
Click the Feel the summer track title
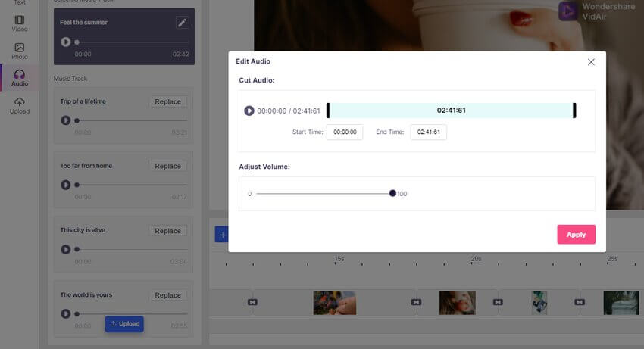pos(84,23)
